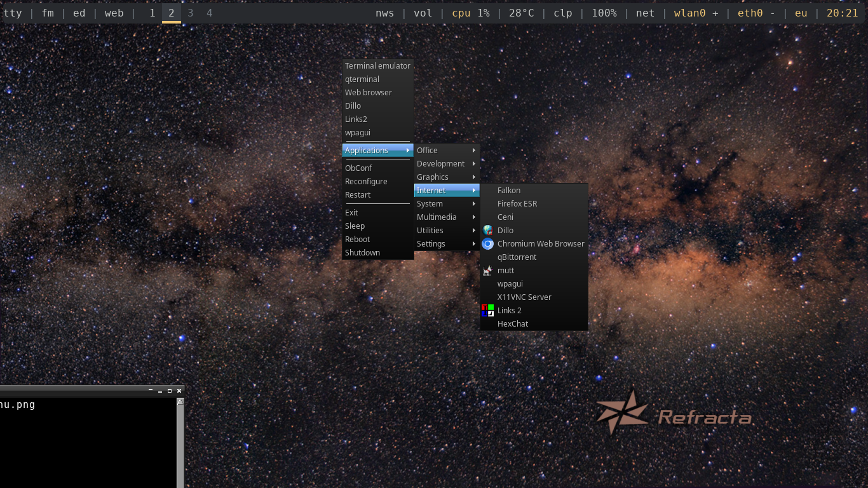Screen dimensions: 868x488
Task: Click the 100% status indicator
Action: coord(604,13)
